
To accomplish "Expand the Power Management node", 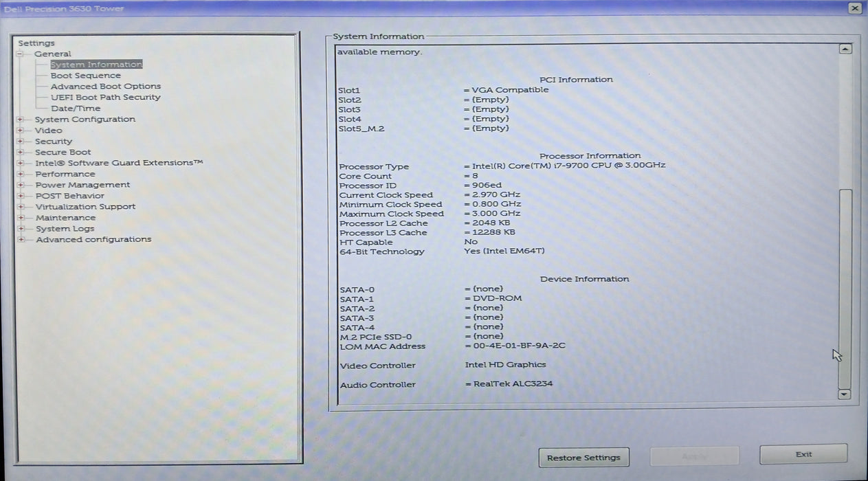I will coord(21,185).
